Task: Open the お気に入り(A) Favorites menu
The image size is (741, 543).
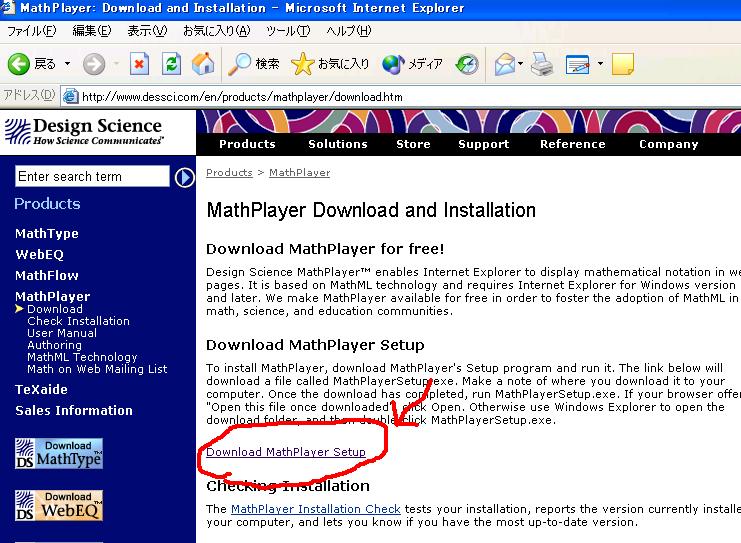Action: coord(216,31)
